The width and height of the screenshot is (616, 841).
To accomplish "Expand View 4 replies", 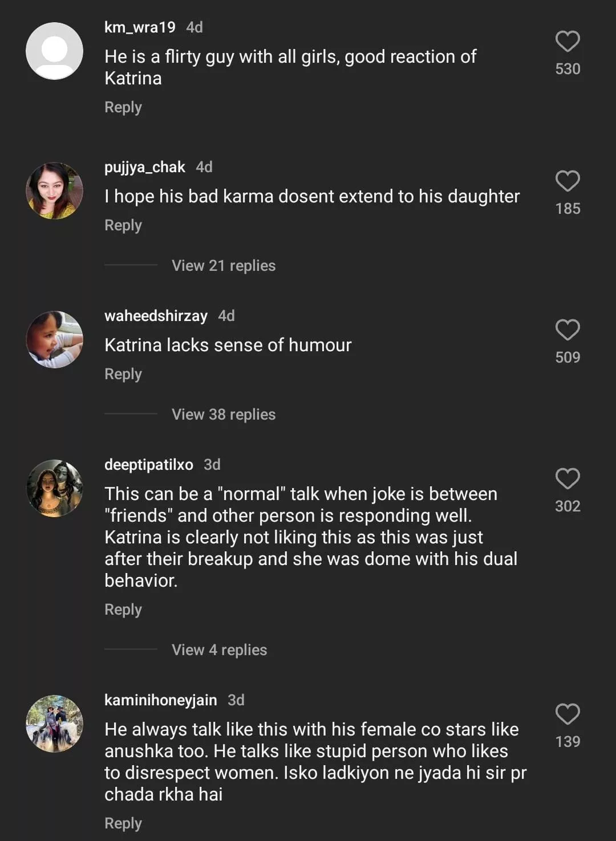I will [x=219, y=650].
